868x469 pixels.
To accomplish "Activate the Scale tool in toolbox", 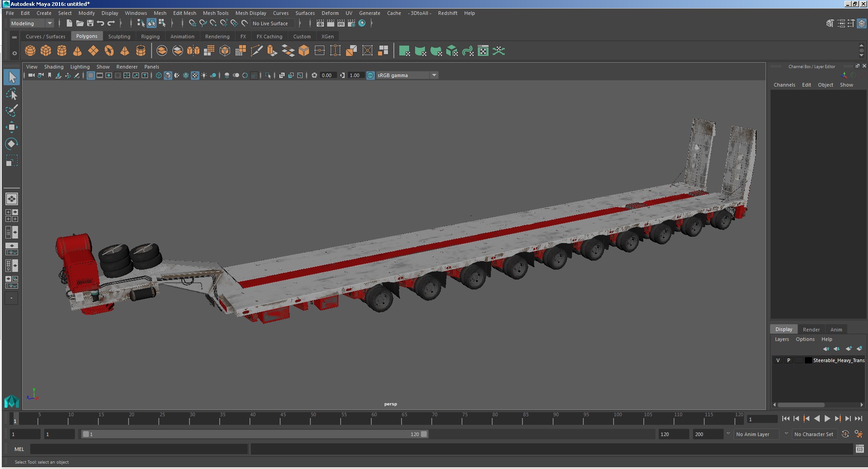I will pos(12,161).
